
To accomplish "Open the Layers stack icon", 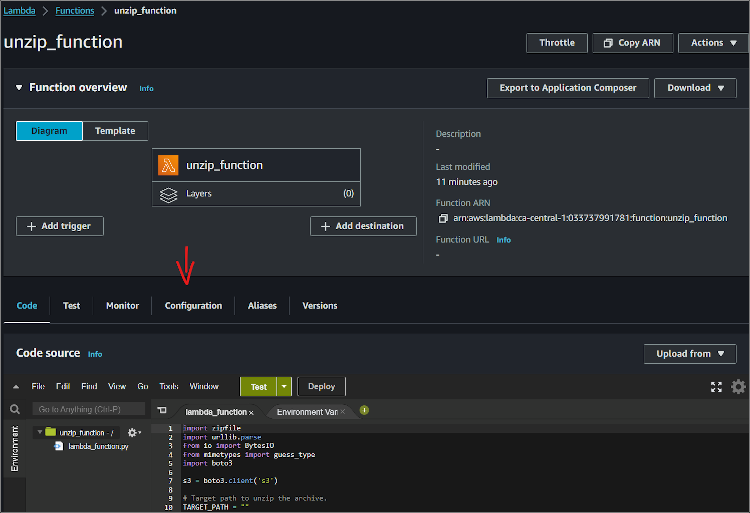I will point(169,194).
